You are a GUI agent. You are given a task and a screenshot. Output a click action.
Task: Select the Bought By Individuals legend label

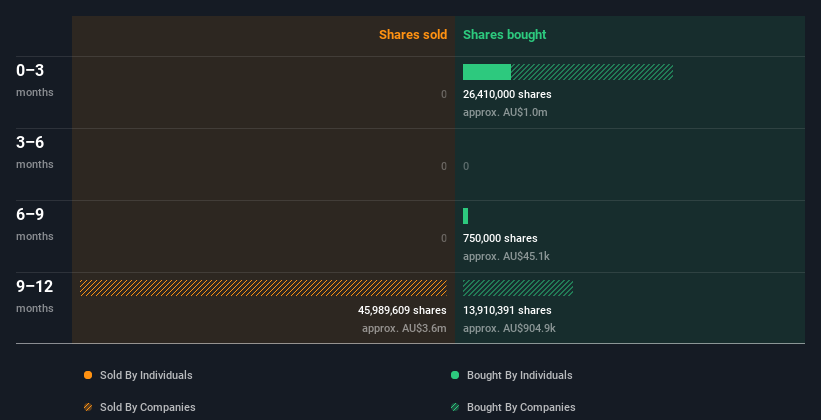pyautogui.click(x=519, y=375)
